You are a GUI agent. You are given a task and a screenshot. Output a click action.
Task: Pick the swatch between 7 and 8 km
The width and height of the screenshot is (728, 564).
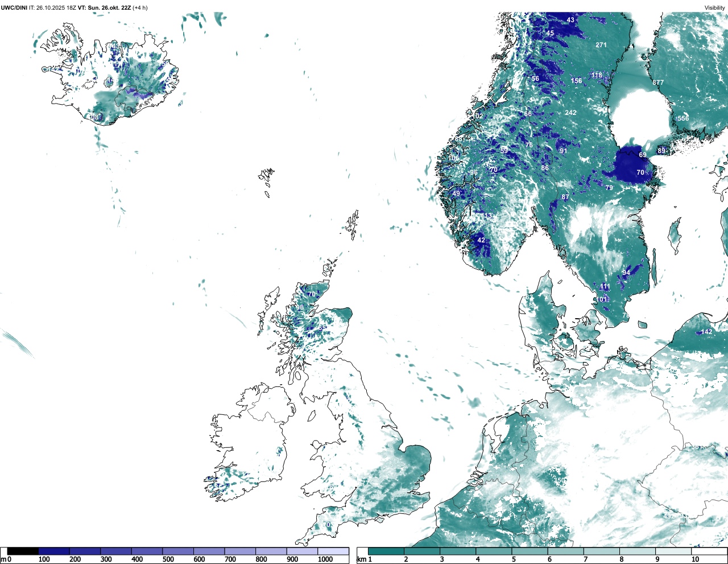tap(603, 551)
